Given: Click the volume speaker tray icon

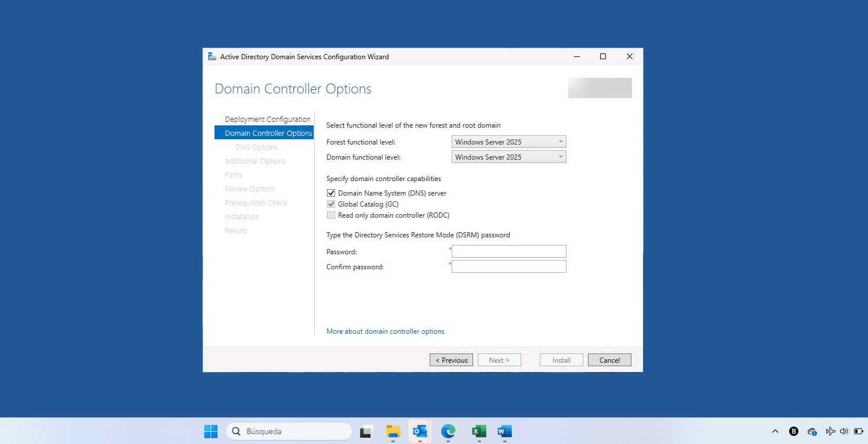Looking at the screenshot, I should [x=844, y=431].
